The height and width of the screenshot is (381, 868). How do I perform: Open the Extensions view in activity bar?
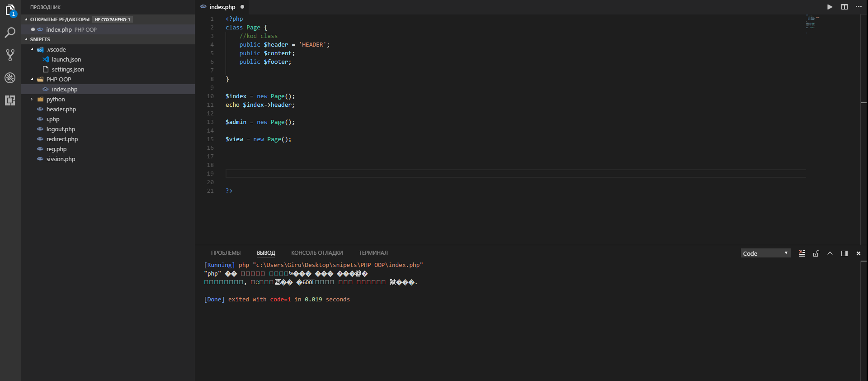10,100
